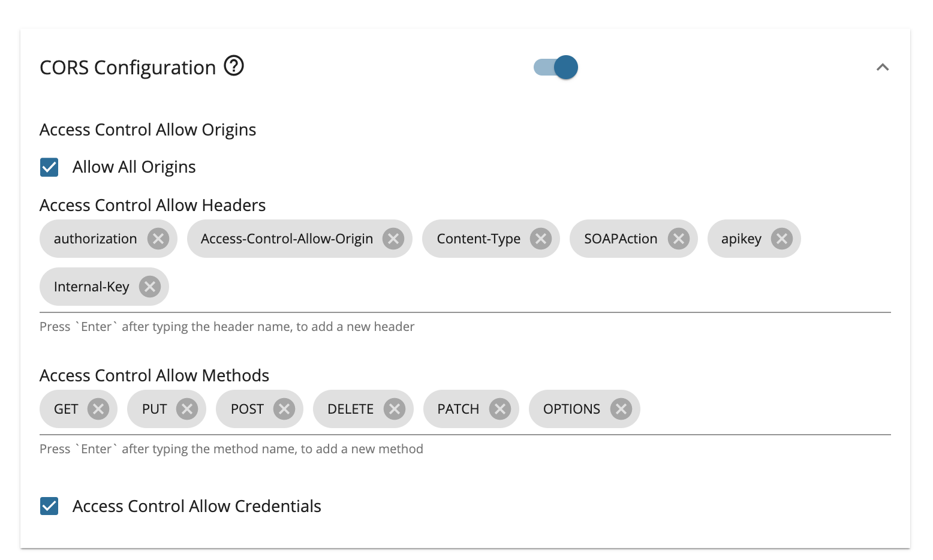Remove the PUT method chip
Image resolution: width=933 pixels, height=560 pixels.
point(186,408)
